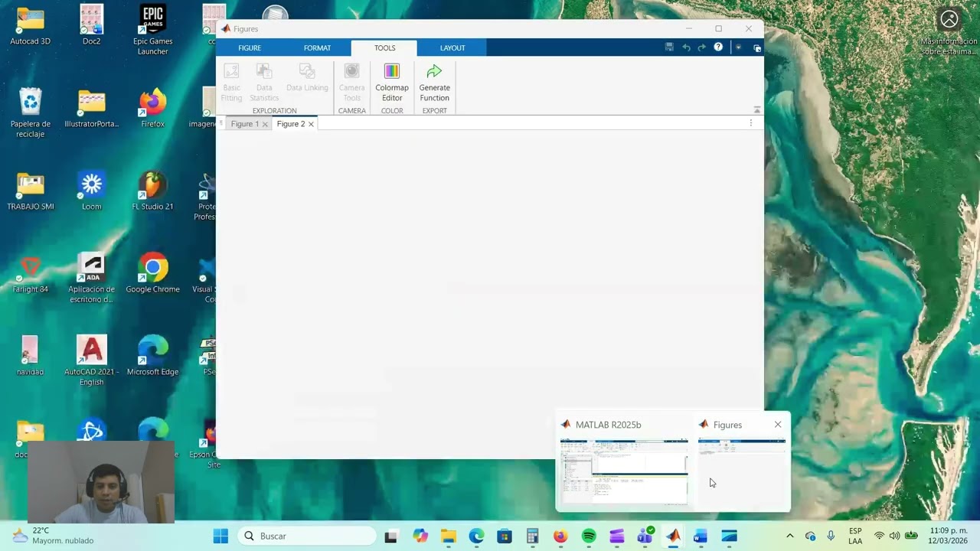Open the Data Statistics tool
980x551 pixels.
[x=264, y=83]
